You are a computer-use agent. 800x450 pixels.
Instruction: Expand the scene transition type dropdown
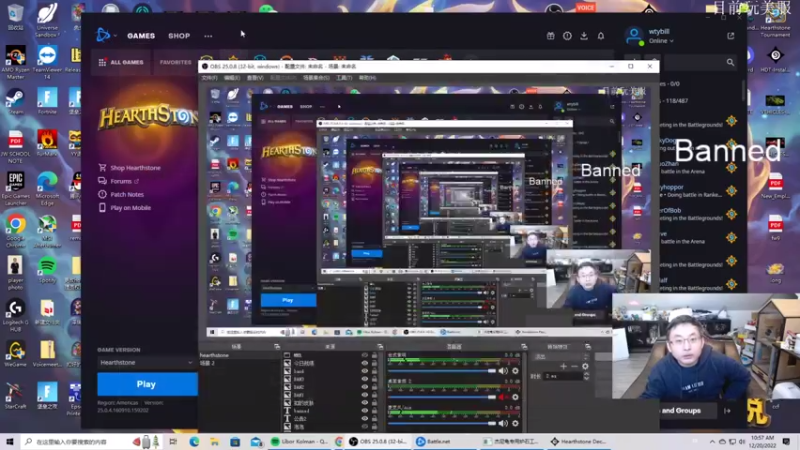tap(560, 357)
